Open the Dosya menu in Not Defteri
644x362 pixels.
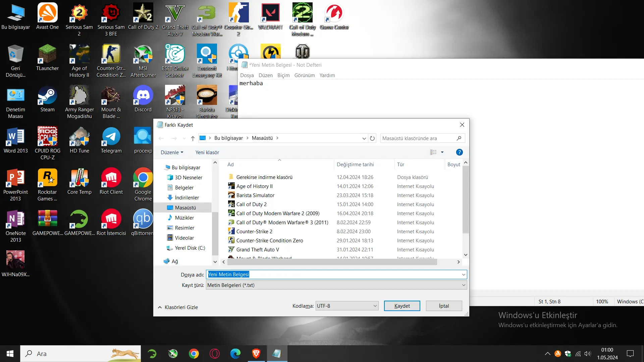tap(247, 75)
